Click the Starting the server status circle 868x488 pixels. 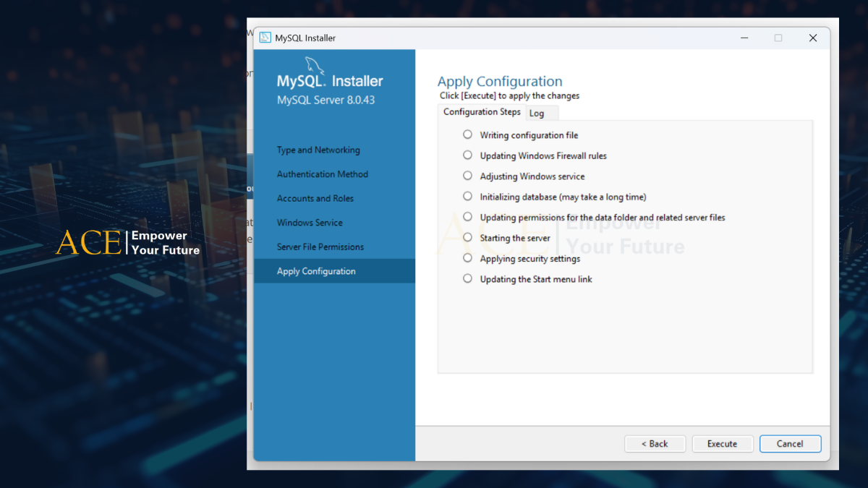point(467,237)
